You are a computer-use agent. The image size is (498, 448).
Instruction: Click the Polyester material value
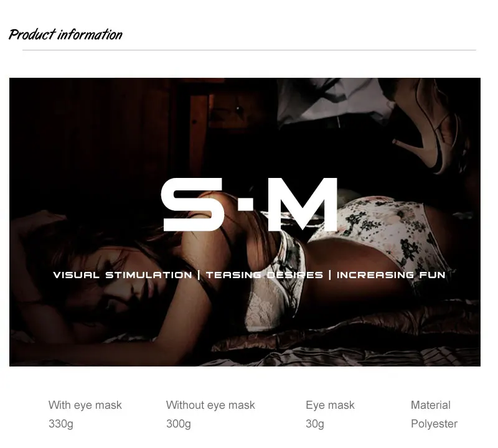click(434, 424)
